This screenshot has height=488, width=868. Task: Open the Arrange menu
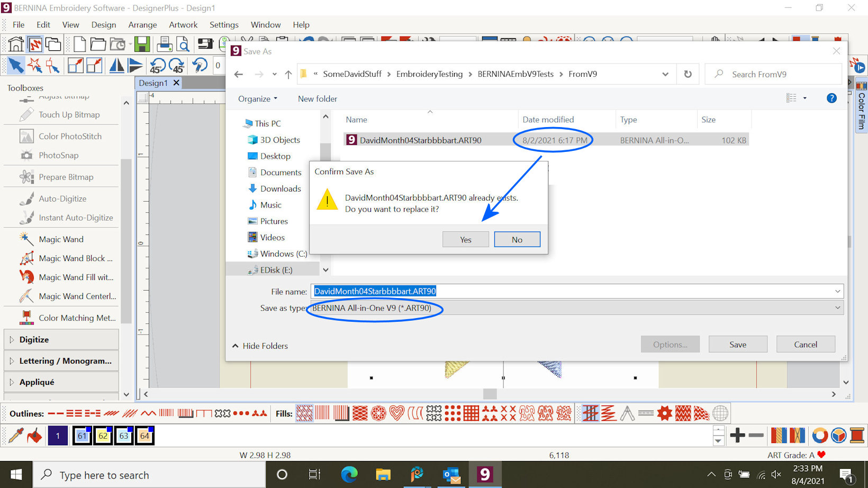click(142, 25)
